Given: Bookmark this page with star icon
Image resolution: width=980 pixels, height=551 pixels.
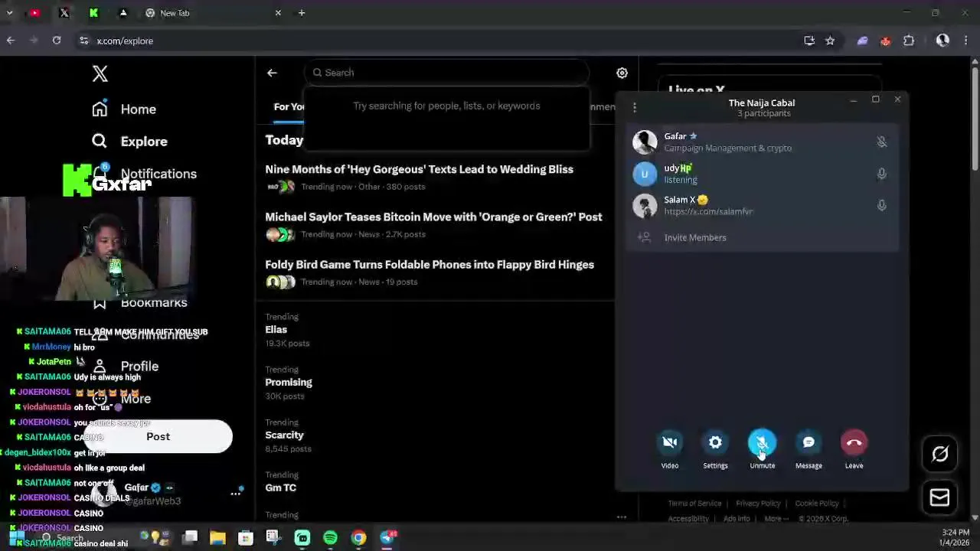Looking at the screenshot, I should [x=830, y=41].
